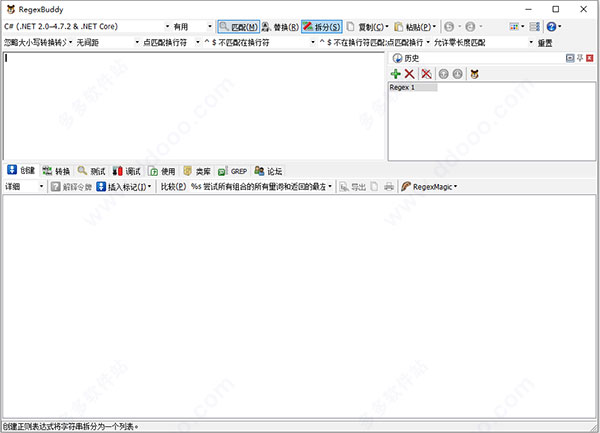
Task: Switch to the 创建 Create tab
Action: 21,171
